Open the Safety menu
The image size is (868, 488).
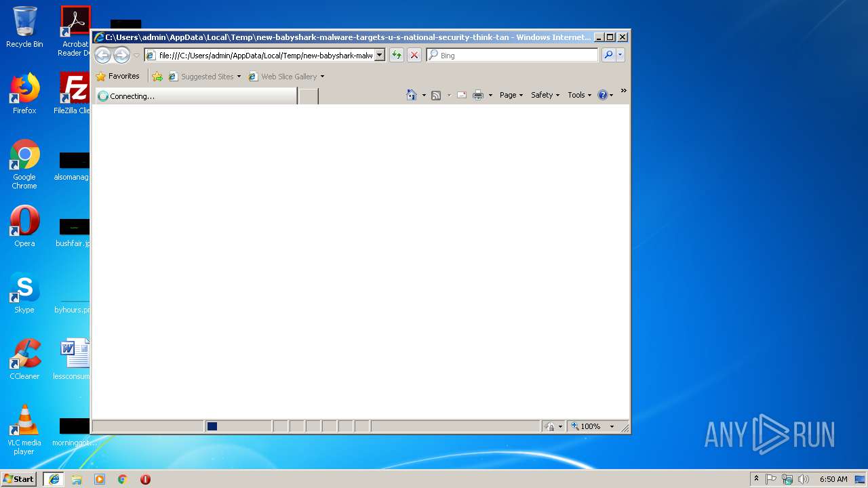coord(545,96)
